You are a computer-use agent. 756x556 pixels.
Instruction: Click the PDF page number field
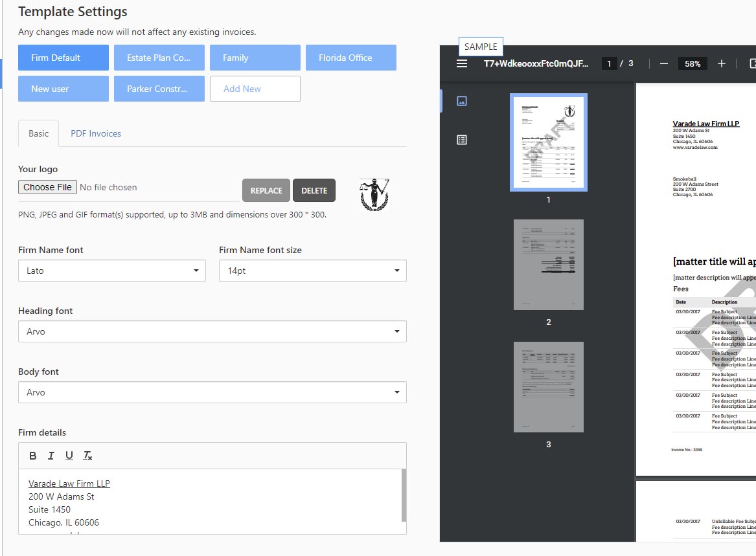click(610, 63)
